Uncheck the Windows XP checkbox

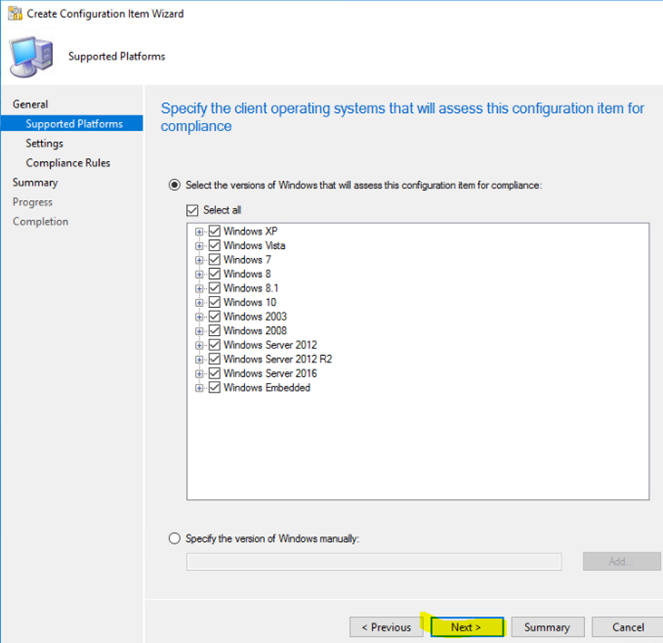point(215,231)
